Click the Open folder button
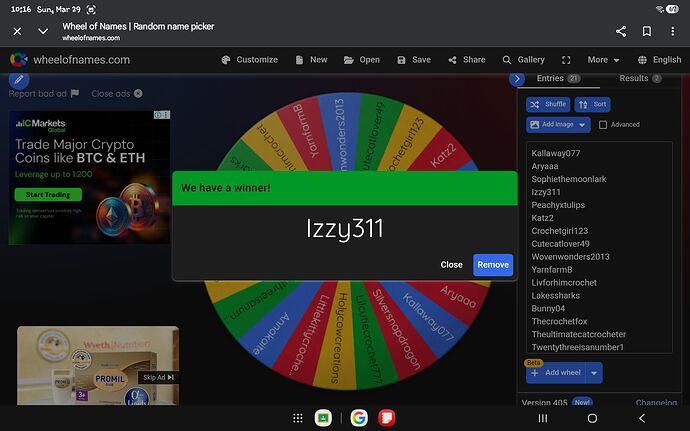The width and height of the screenshot is (690, 431). (361, 60)
